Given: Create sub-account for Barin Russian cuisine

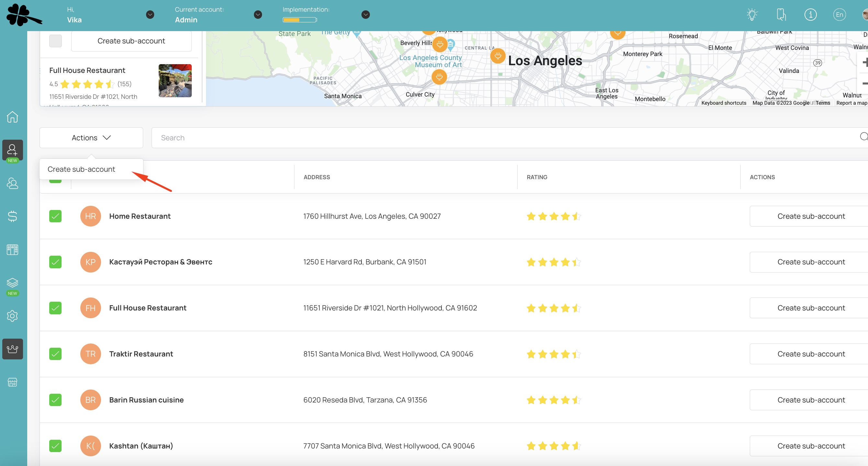Looking at the screenshot, I should [811, 400].
